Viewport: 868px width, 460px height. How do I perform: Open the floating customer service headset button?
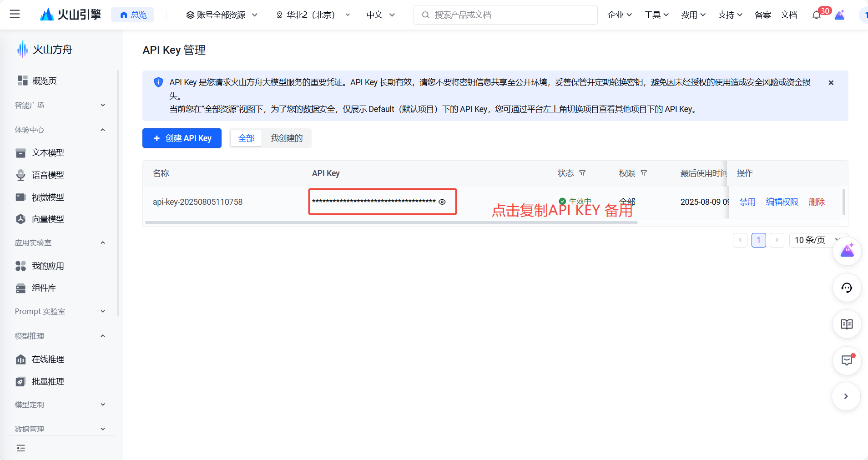(x=847, y=288)
